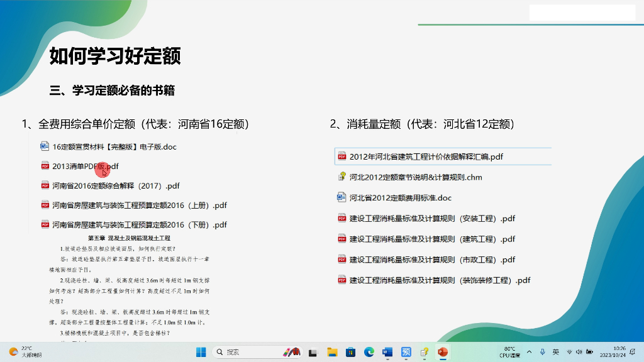Launch File Explorer from the taskbar
644x362 pixels.
click(332, 352)
